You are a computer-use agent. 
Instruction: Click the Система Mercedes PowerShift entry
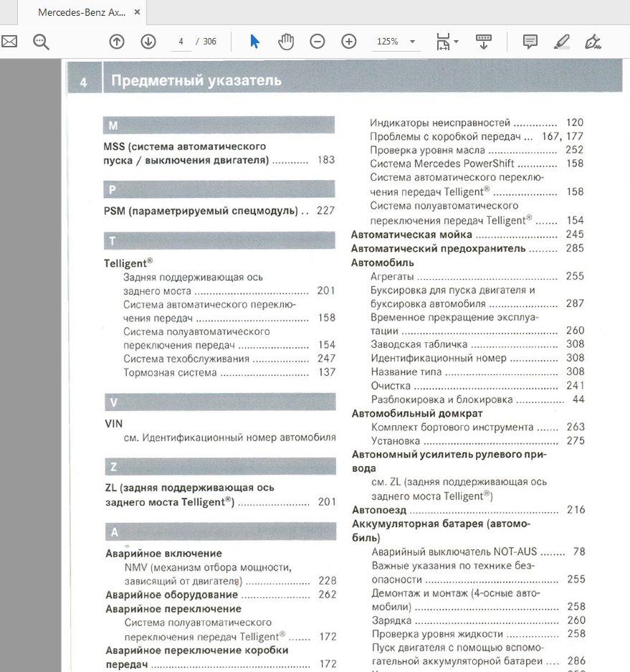442,164
